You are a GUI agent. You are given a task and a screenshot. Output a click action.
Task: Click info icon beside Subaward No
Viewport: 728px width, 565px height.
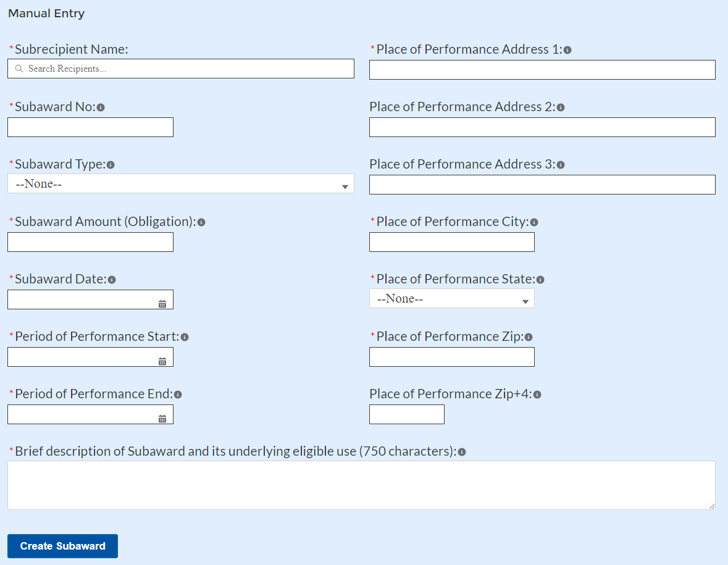click(x=101, y=107)
